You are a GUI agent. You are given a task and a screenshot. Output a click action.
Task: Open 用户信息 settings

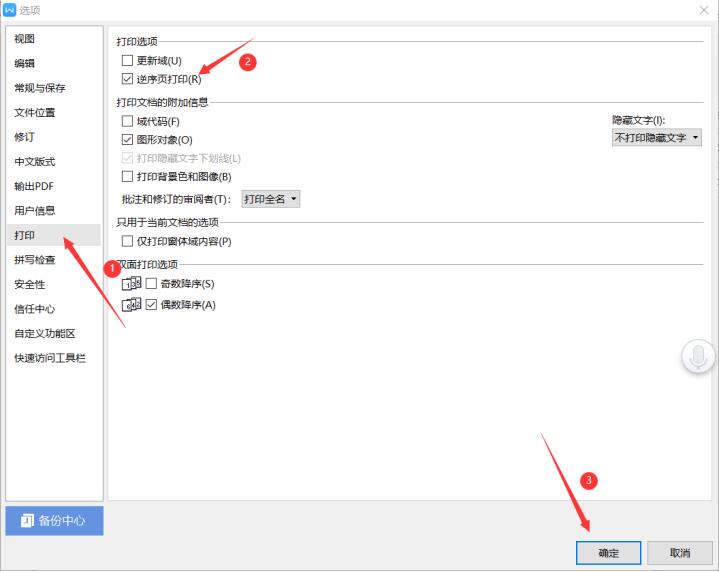click(x=54, y=211)
